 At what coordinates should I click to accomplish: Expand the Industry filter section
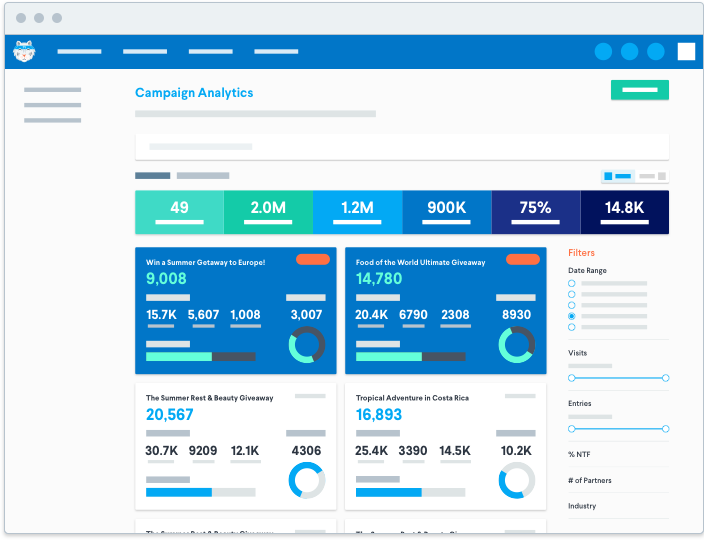click(582, 506)
